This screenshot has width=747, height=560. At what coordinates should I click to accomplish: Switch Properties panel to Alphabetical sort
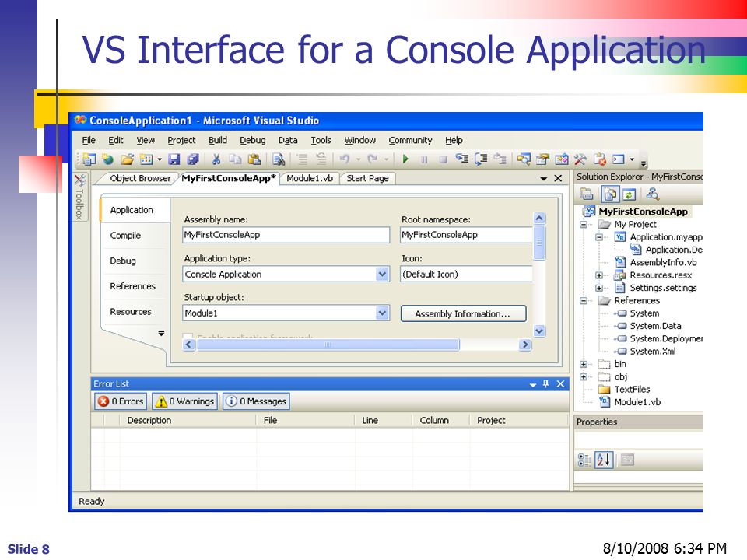pyautogui.click(x=604, y=460)
